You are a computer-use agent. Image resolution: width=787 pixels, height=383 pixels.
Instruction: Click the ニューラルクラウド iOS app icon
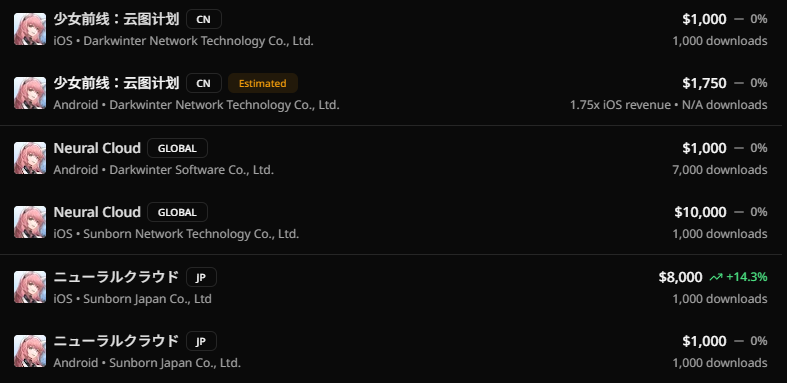30,287
